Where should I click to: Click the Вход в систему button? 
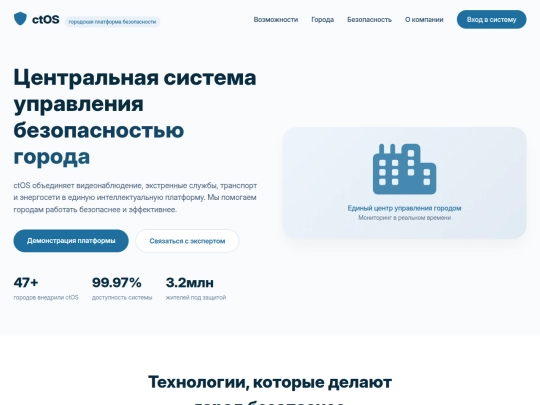pyautogui.click(x=491, y=20)
